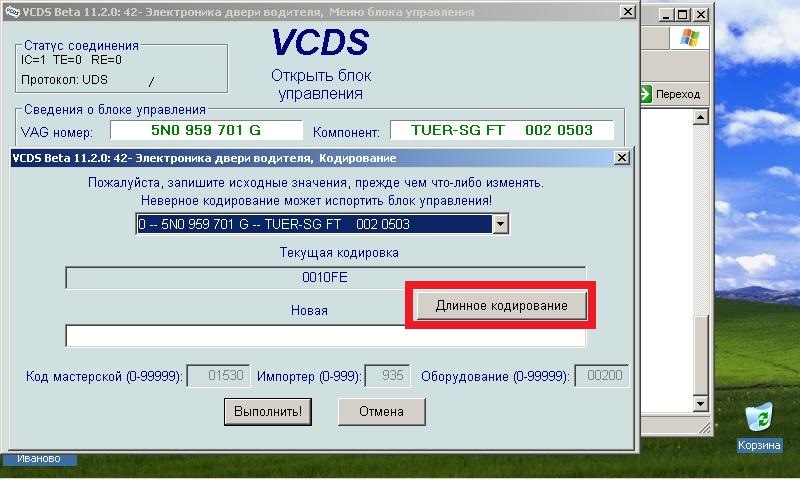Click the Корзина recycle bin desktop icon

pos(759,427)
